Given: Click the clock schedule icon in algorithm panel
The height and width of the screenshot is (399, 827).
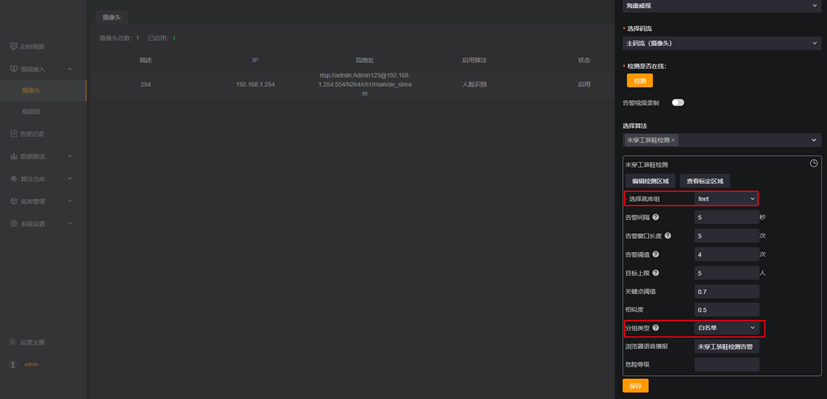Looking at the screenshot, I should (814, 163).
